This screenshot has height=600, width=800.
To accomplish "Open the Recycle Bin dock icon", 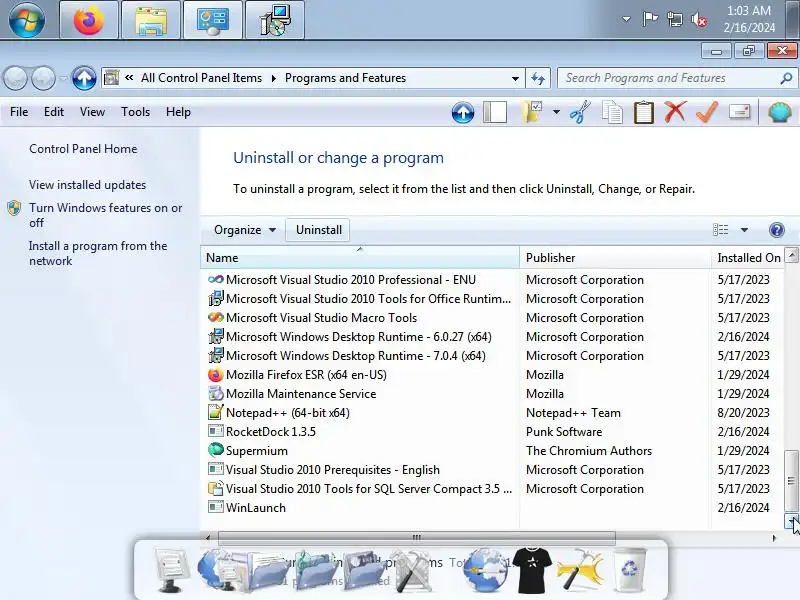I will [x=629, y=569].
